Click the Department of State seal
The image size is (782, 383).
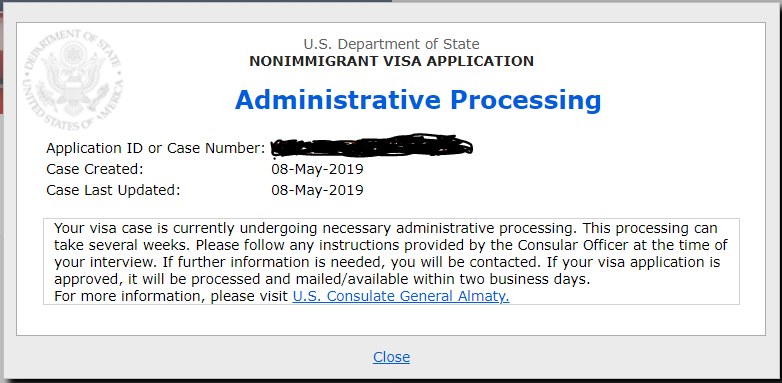[x=73, y=80]
